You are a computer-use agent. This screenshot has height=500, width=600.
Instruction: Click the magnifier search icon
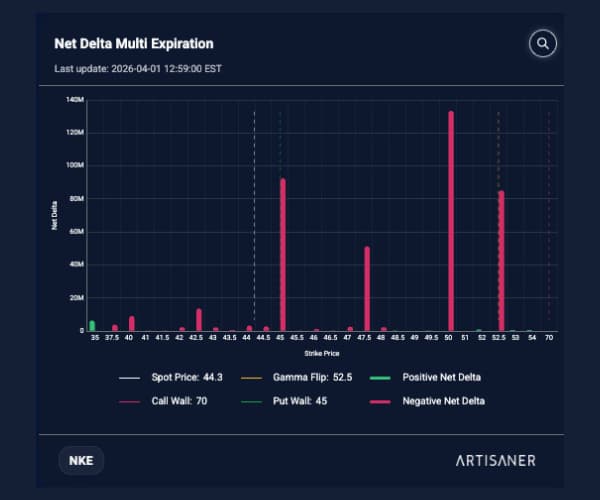pyautogui.click(x=543, y=43)
